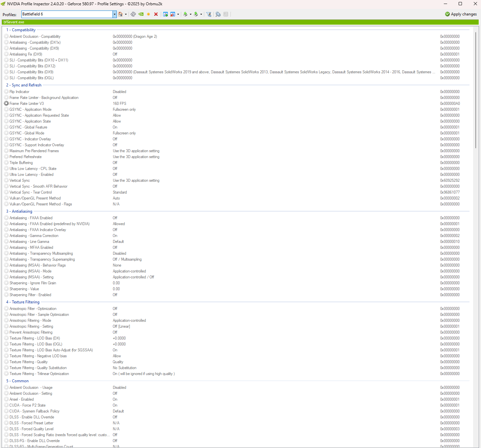This screenshot has width=481, height=448.
Task: Click the hex value 0x96861077
Action: pos(450,192)
